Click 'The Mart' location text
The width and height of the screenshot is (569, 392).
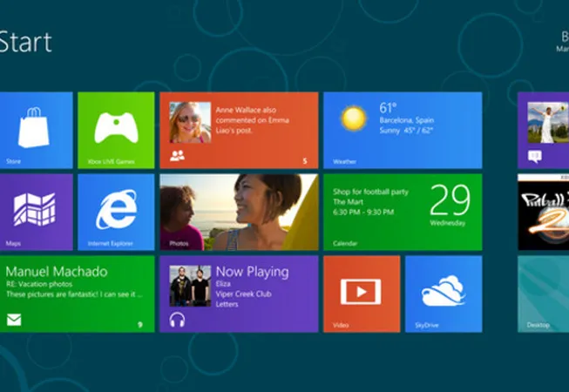pyautogui.click(x=348, y=202)
